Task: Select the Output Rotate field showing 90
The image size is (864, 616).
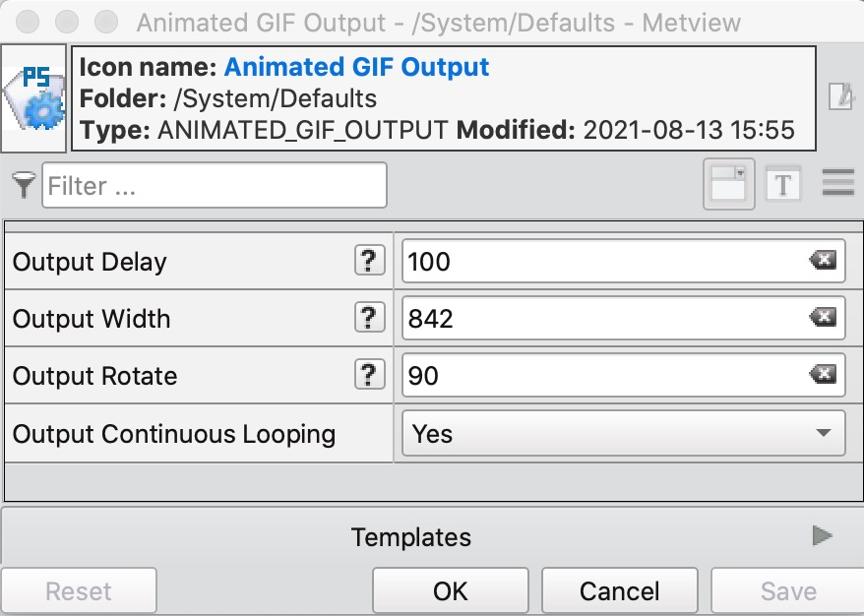Action: click(x=624, y=375)
